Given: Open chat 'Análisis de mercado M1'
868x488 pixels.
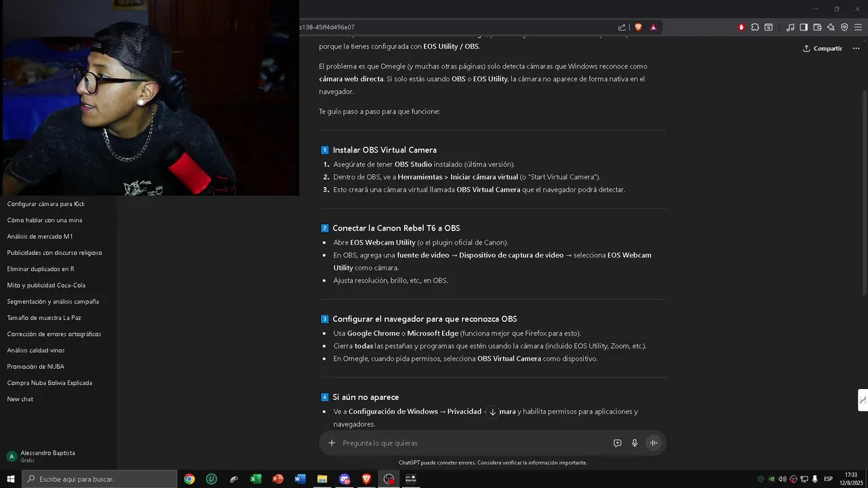Looking at the screenshot, I should click(x=40, y=237).
